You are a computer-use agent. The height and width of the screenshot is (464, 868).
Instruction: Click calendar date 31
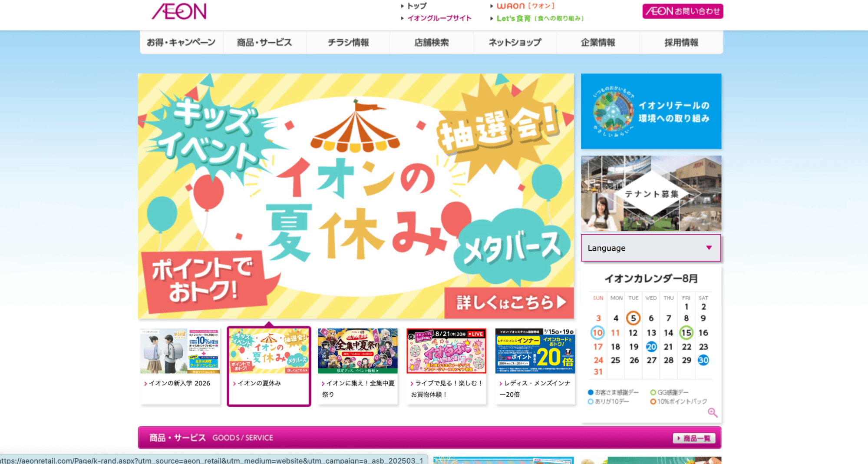(598, 372)
